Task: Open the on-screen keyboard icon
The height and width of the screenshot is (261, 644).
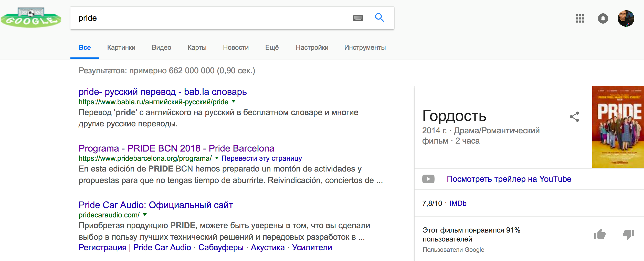Action: pos(358,18)
